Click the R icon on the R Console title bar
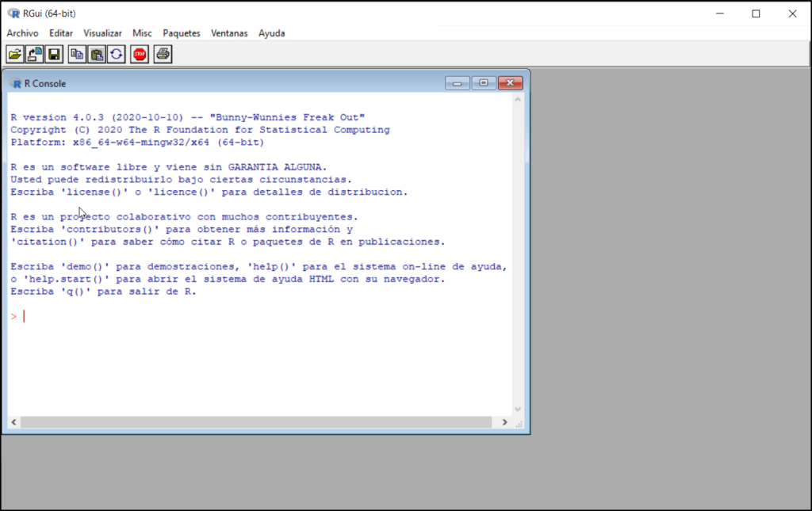This screenshot has width=812, height=511. pos(14,82)
